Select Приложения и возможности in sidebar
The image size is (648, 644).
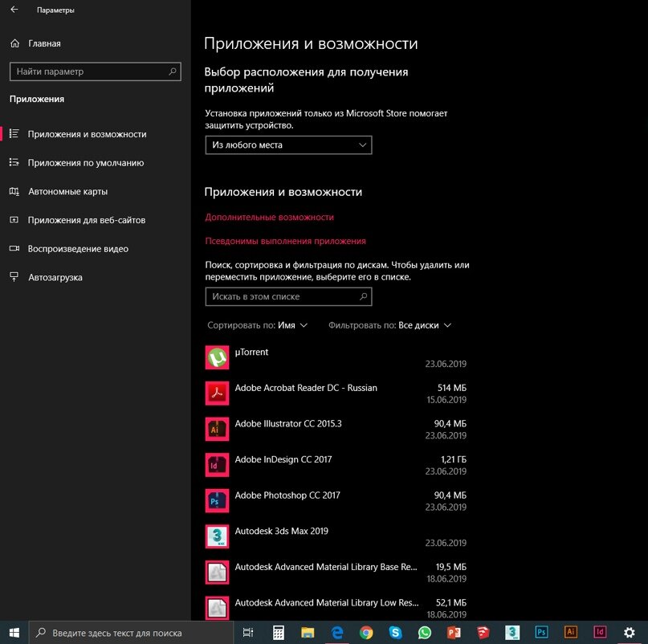click(88, 134)
